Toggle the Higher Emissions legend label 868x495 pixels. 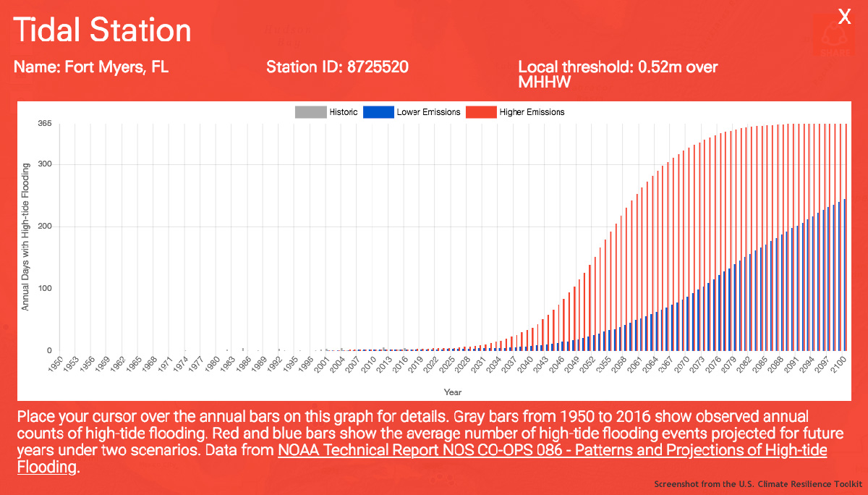pyautogui.click(x=532, y=112)
